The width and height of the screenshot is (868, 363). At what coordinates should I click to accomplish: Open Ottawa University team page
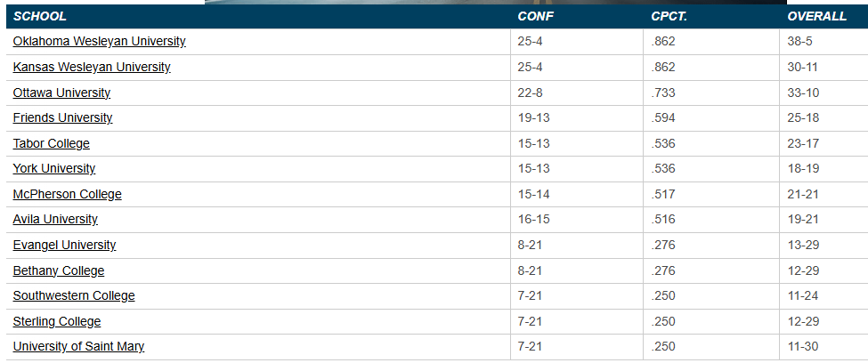tap(61, 93)
